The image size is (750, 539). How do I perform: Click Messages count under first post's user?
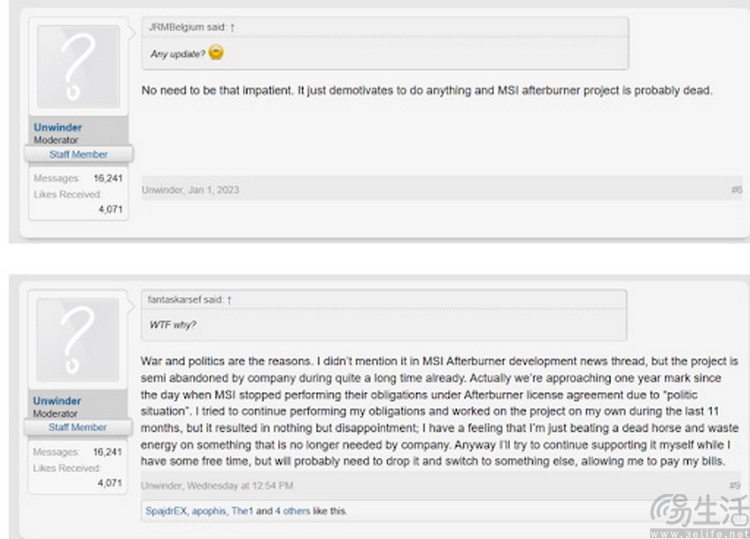pyautogui.click(x=106, y=177)
